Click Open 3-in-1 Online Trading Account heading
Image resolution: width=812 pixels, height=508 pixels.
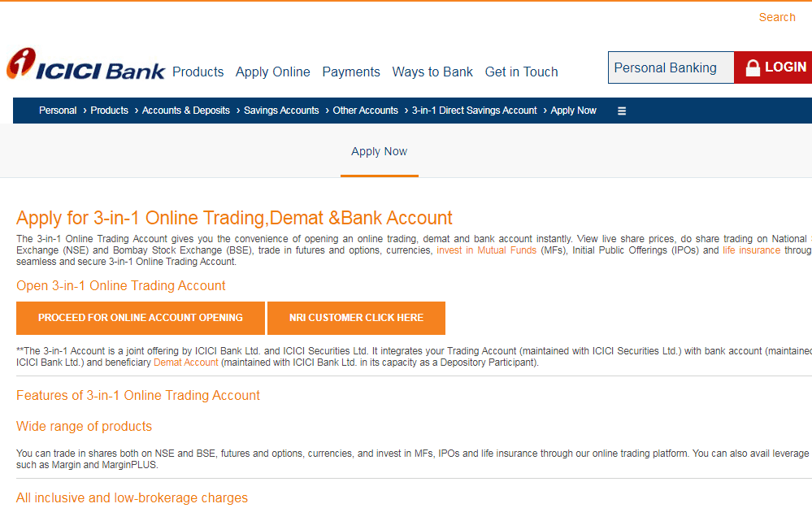120,286
